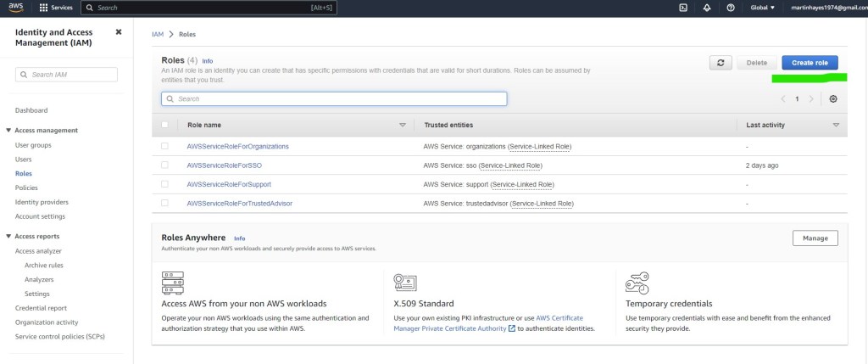
Task: Open the help question mark icon
Action: click(x=730, y=8)
